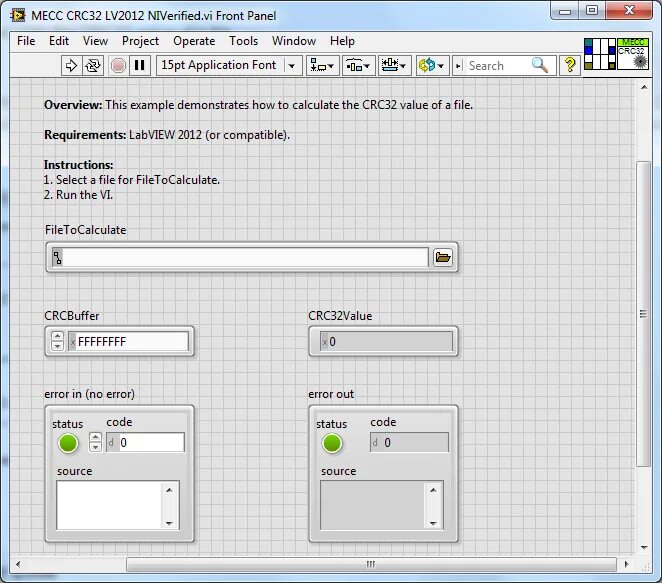Open the Reorder dropdown
Image resolution: width=662 pixels, height=583 pixels.
(x=432, y=65)
